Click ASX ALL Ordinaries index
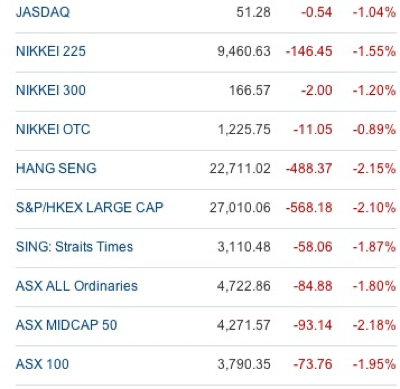The width and height of the screenshot is (400, 389). [77, 286]
